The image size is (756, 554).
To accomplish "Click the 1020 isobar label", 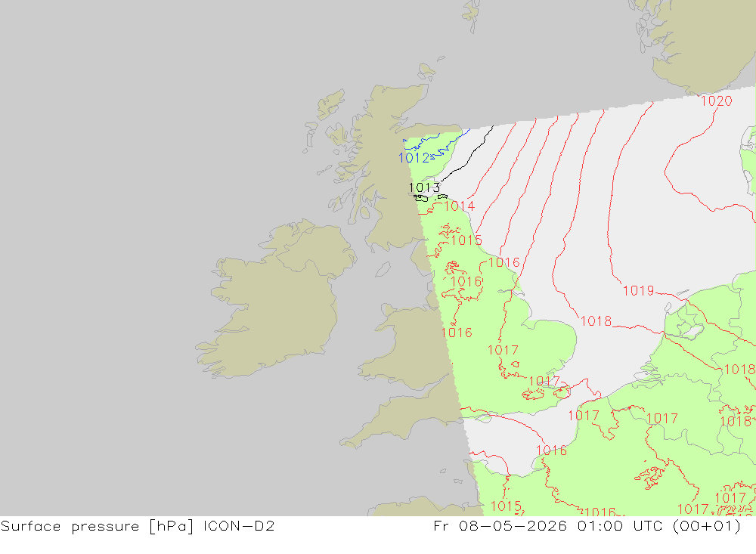I will (x=717, y=101).
